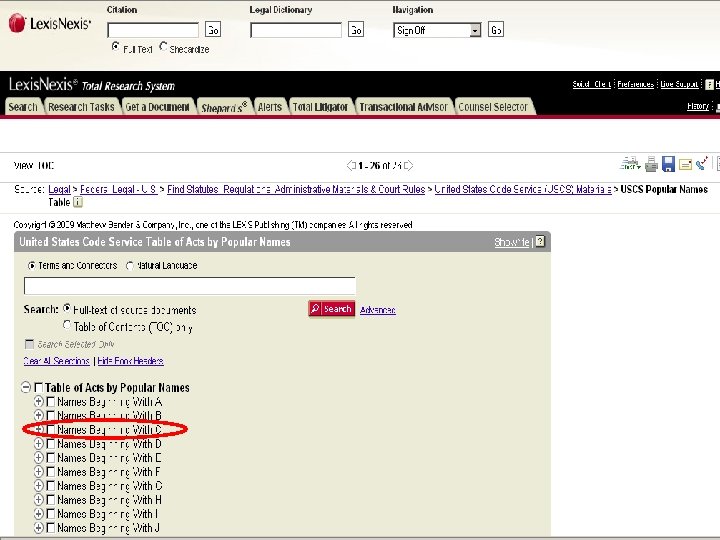Open the Navigation dropdown showing Sign Off
Image resolution: width=720 pixels, height=540 pixels.
(437, 30)
